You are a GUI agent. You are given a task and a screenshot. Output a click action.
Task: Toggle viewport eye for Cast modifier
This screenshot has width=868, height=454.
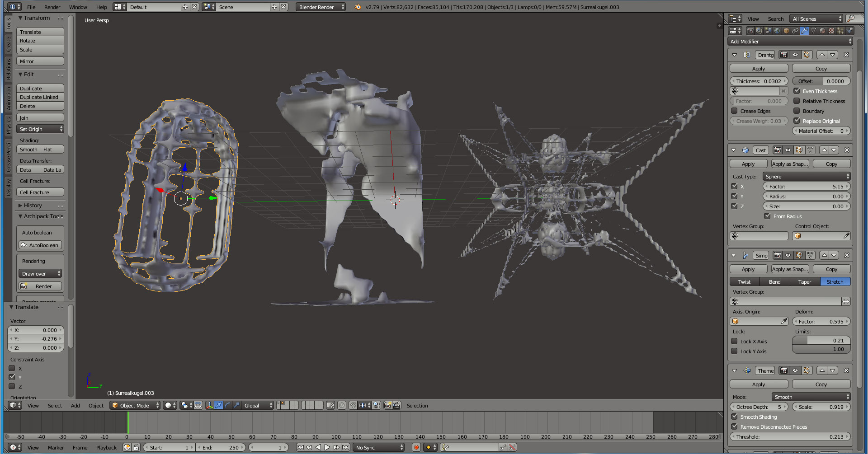click(x=788, y=150)
